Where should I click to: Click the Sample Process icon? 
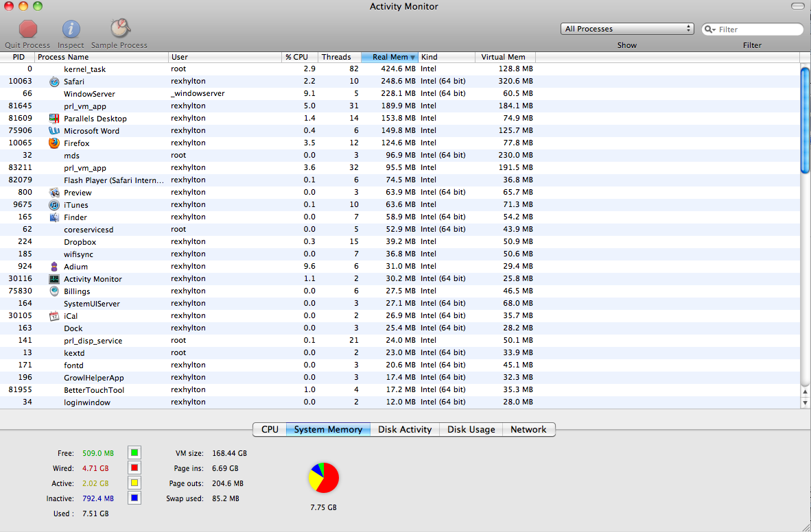pos(120,28)
